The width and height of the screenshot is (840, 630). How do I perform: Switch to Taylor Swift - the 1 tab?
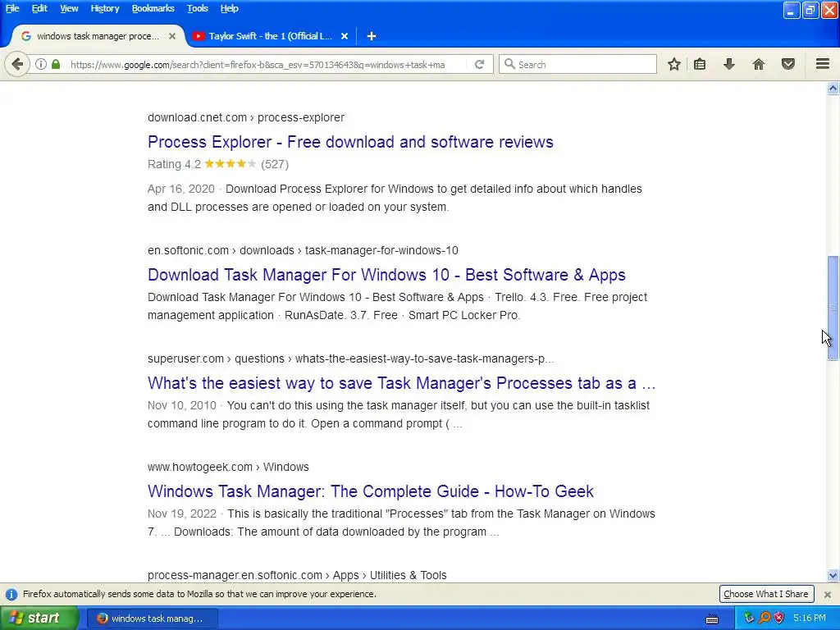[x=271, y=36]
